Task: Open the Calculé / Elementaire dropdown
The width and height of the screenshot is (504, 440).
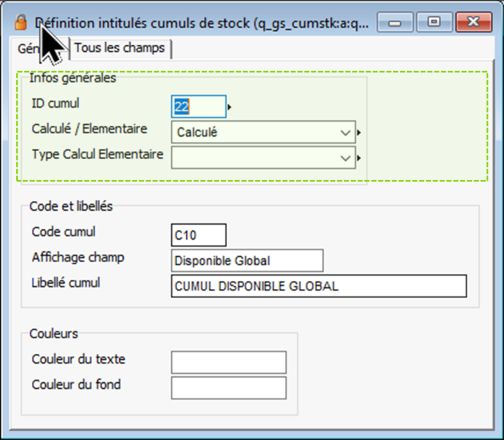Action: (x=346, y=133)
